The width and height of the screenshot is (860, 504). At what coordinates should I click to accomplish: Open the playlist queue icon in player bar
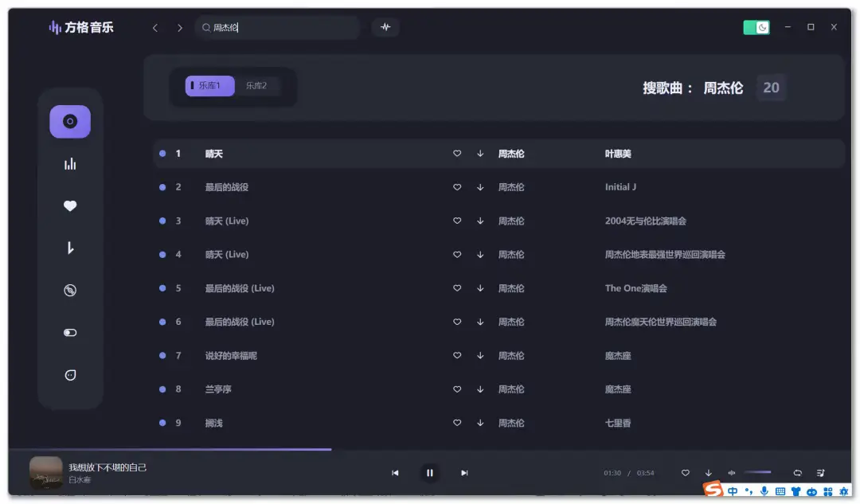click(x=821, y=473)
